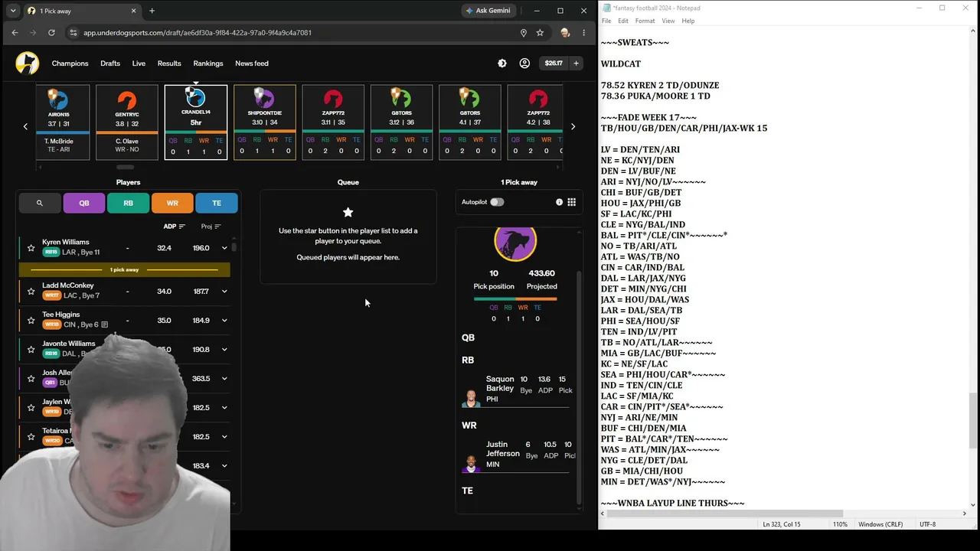Open the note icon beside Tee Higgins
Screen dimensions: 980x551
(104, 325)
